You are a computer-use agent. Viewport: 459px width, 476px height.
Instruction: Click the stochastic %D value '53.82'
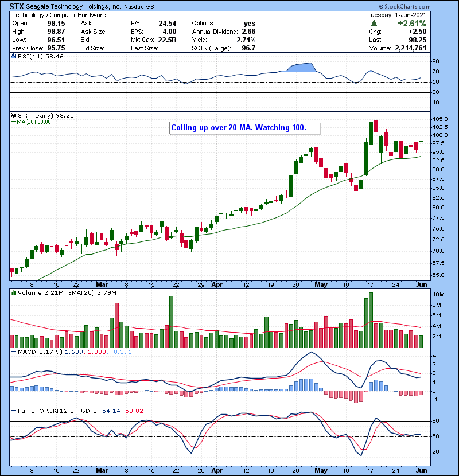click(x=134, y=411)
